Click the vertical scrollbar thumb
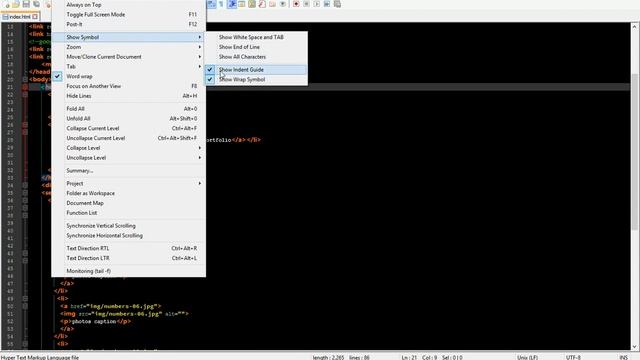Image resolution: width=640 pixels, height=360 pixels. pos(635,152)
